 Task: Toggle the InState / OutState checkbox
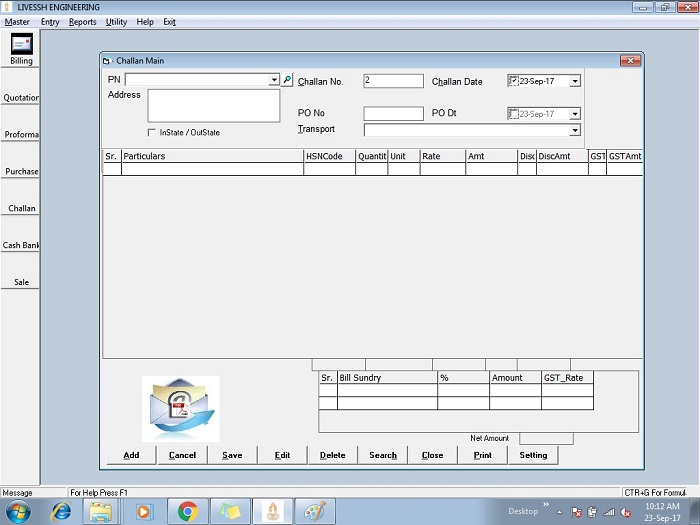point(151,132)
